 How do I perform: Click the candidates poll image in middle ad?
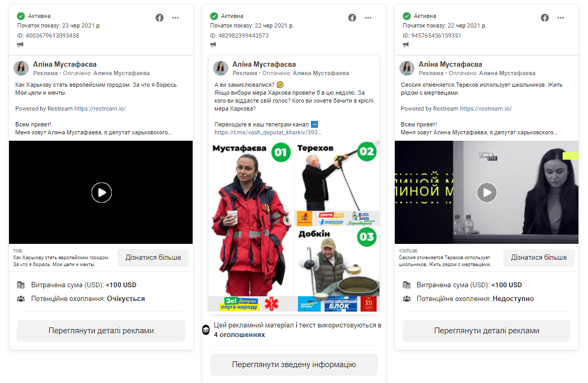294,226
